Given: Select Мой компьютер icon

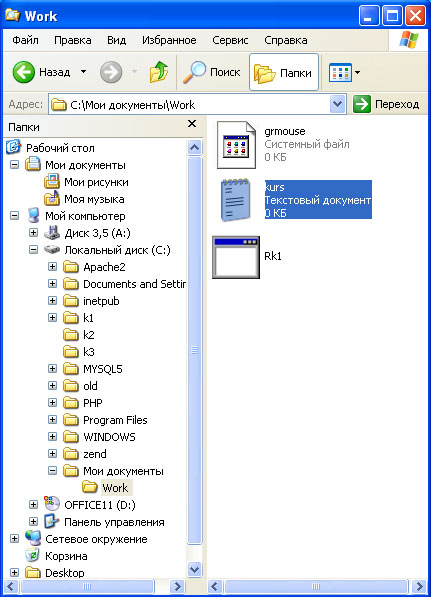Looking at the screenshot, I should point(33,215).
